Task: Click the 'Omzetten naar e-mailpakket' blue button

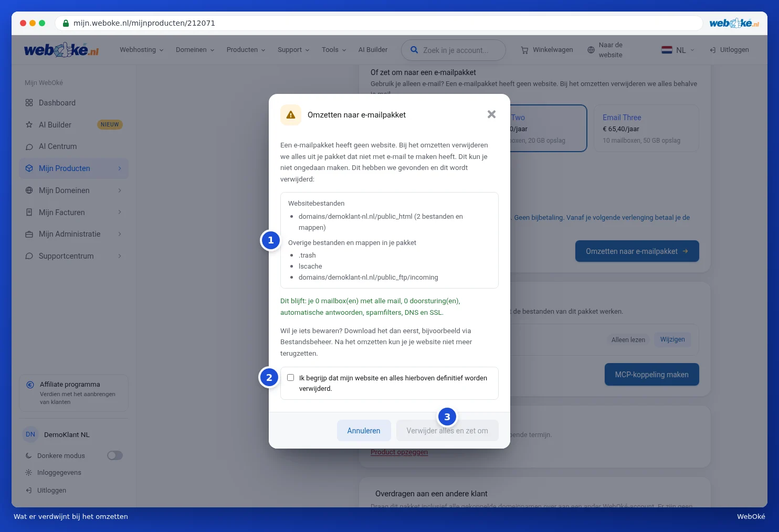Action: tap(637, 251)
